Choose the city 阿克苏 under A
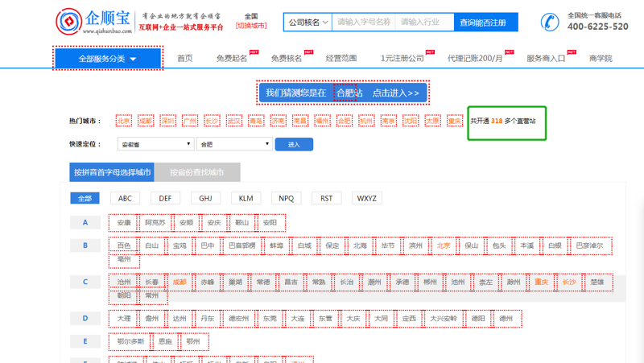Image resolution: width=644 pixels, height=363 pixels. [155, 222]
